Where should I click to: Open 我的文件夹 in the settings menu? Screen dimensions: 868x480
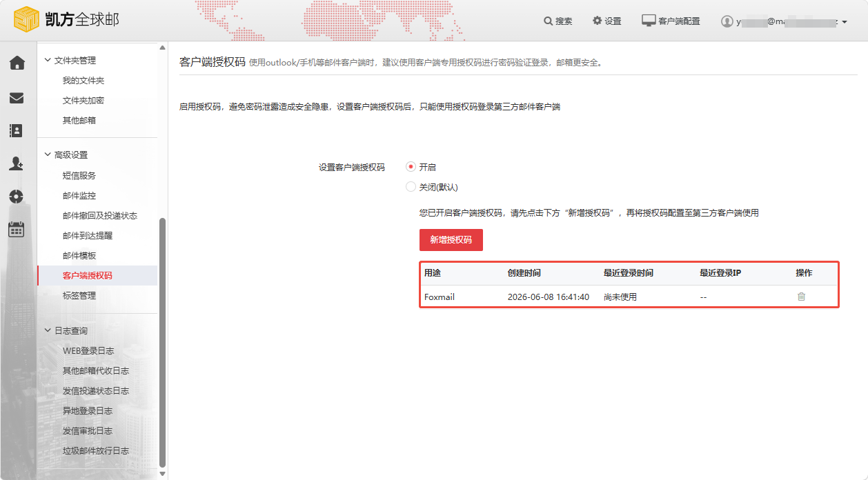[83, 81]
